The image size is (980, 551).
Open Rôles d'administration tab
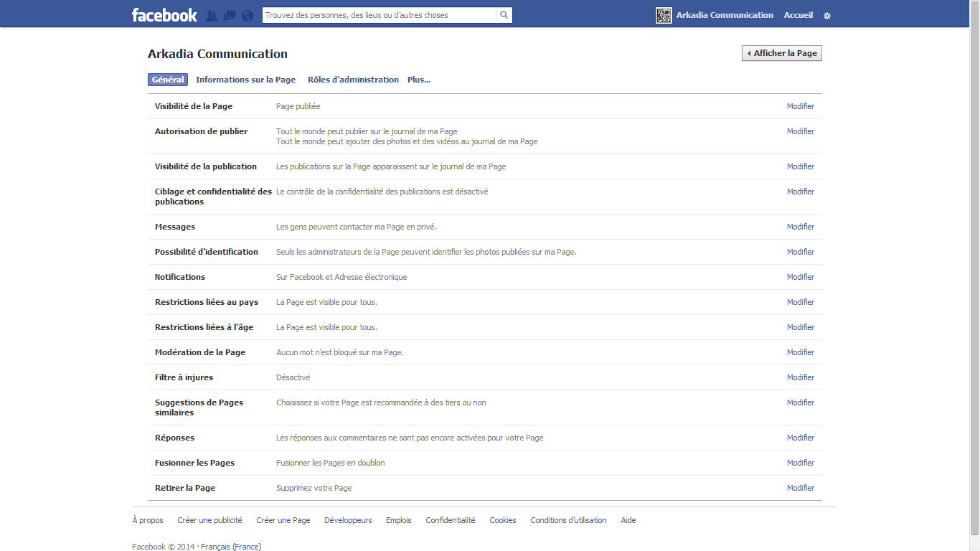pos(353,80)
